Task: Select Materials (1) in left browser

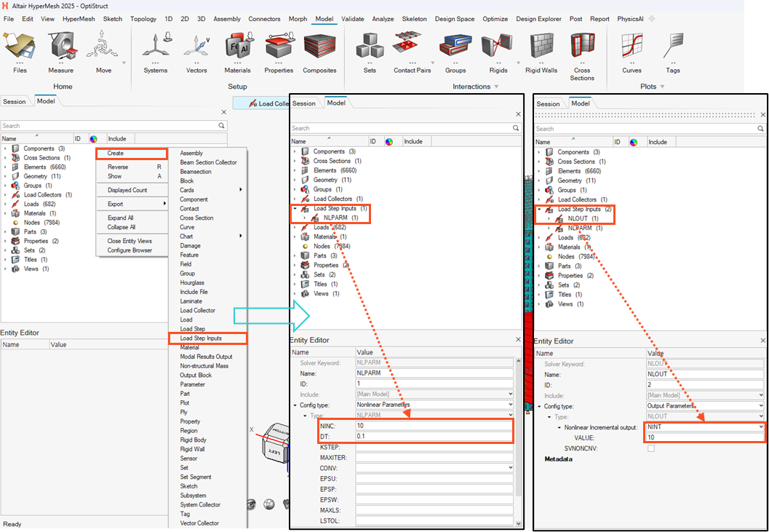Action: pos(41,213)
